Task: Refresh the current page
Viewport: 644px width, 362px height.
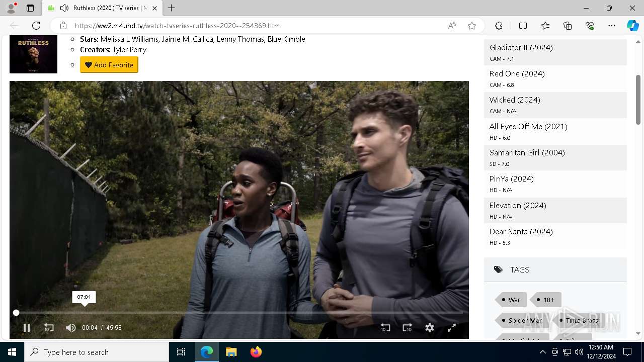Action: tap(36, 26)
